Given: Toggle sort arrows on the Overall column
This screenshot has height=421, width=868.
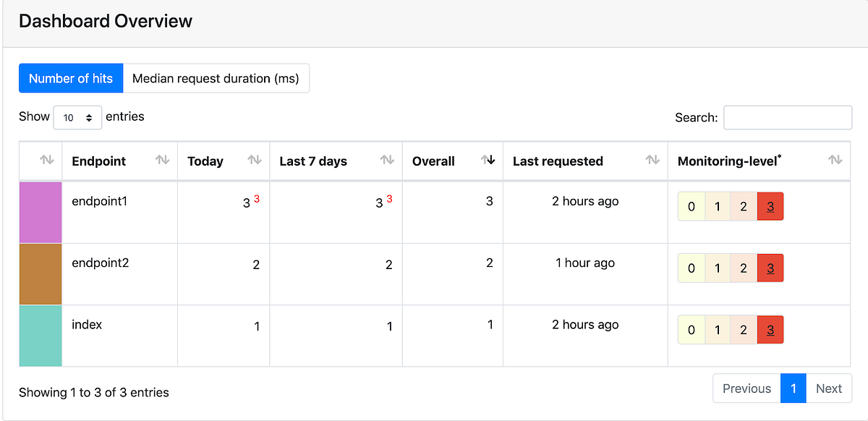Looking at the screenshot, I should tap(488, 160).
